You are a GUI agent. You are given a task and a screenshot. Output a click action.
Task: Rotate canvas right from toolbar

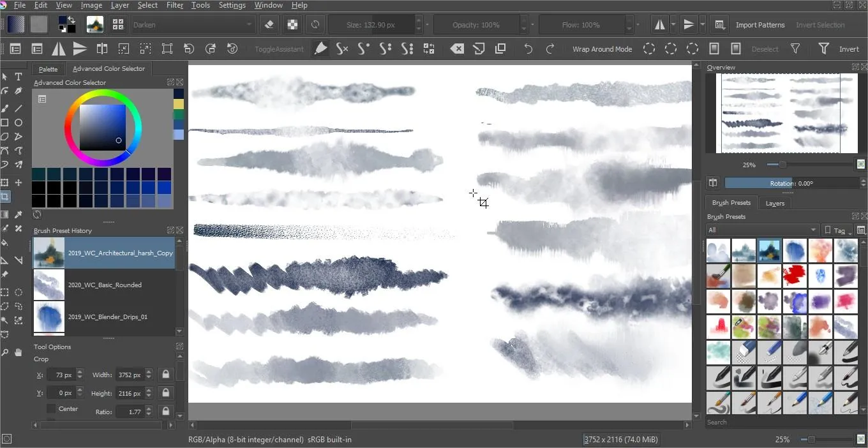coord(211,49)
